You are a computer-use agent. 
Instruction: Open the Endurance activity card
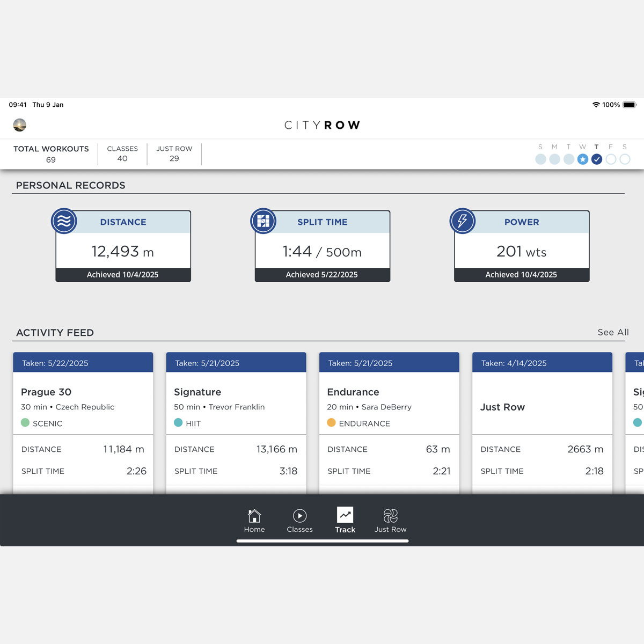[x=389, y=423]
